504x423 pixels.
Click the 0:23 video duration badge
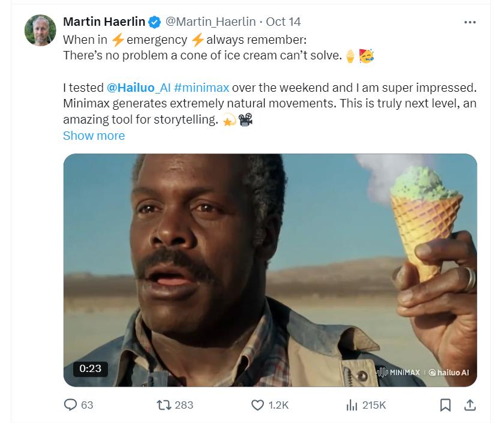(90, 368)
